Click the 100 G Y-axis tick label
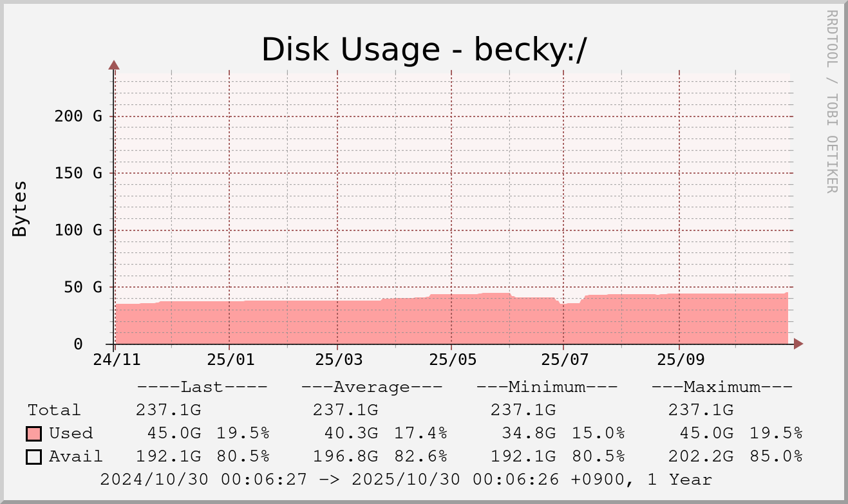The width and height of the screenshot is (848, 504). [79, 230]
